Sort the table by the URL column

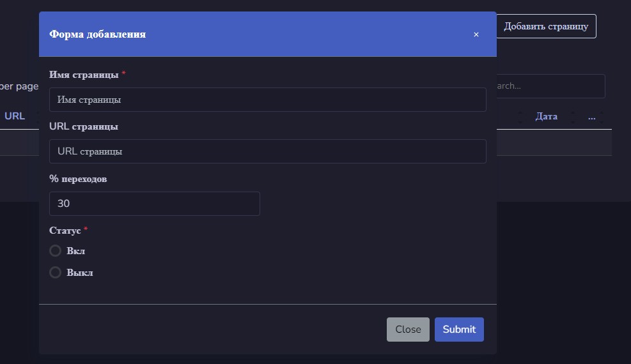[15, 116]
